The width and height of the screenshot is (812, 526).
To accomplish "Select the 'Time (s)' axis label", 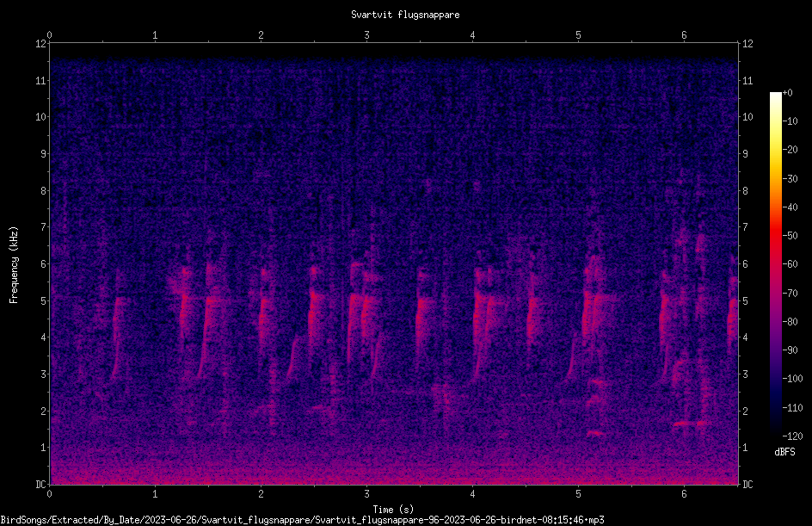I will tap(393, 510).
